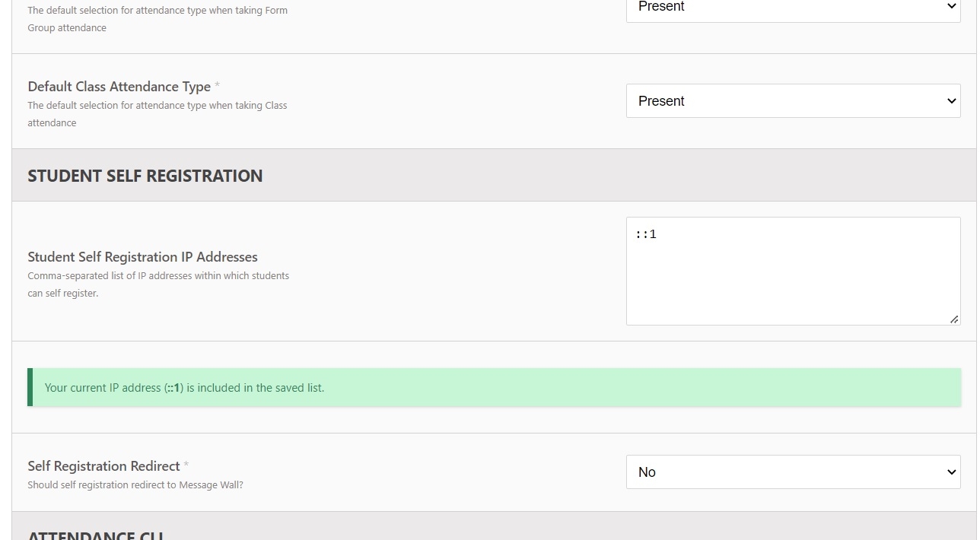The width and height of the screenshot is (980, 540).
Task: Click the resize handle of IP addresses textarea
Action: click(x=954, y=319)
